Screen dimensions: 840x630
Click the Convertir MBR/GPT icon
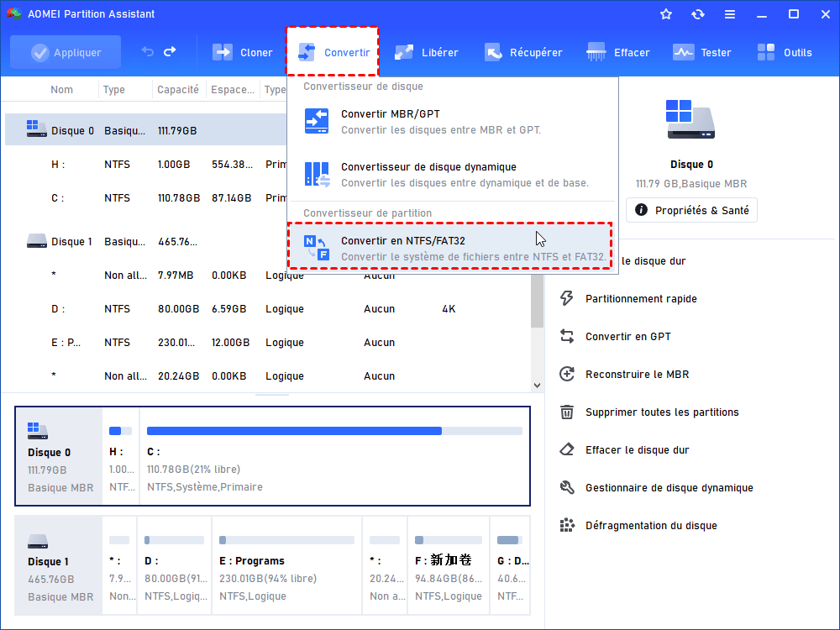click(x=317, y=121)
